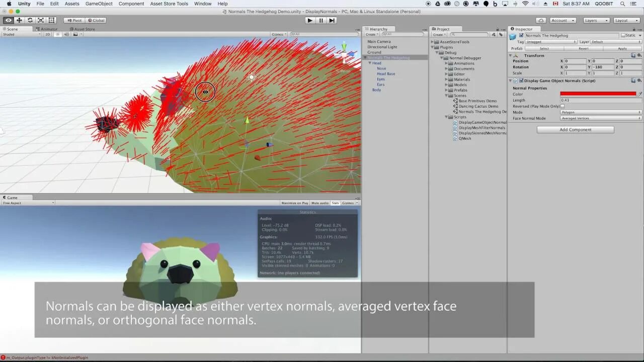Select Dancing Cactus Demo scene
This screenshot has width=644, height=362.
tap(478, 106)
